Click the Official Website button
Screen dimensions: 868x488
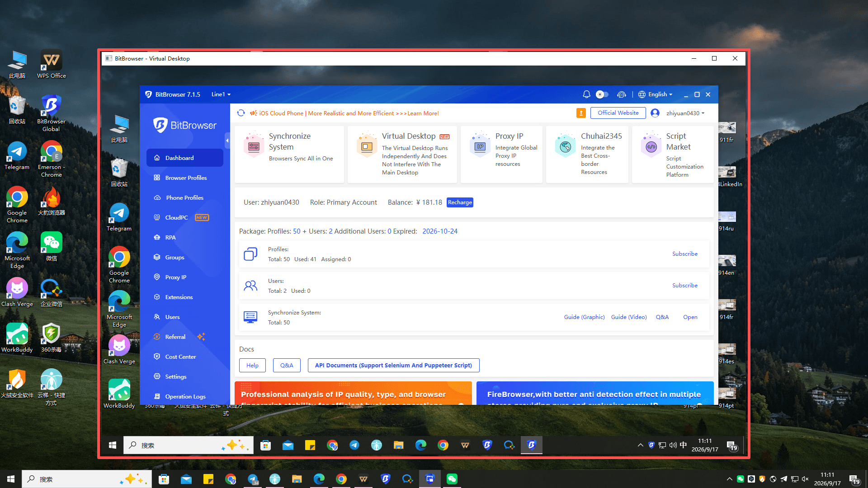[x=618, y=113]
